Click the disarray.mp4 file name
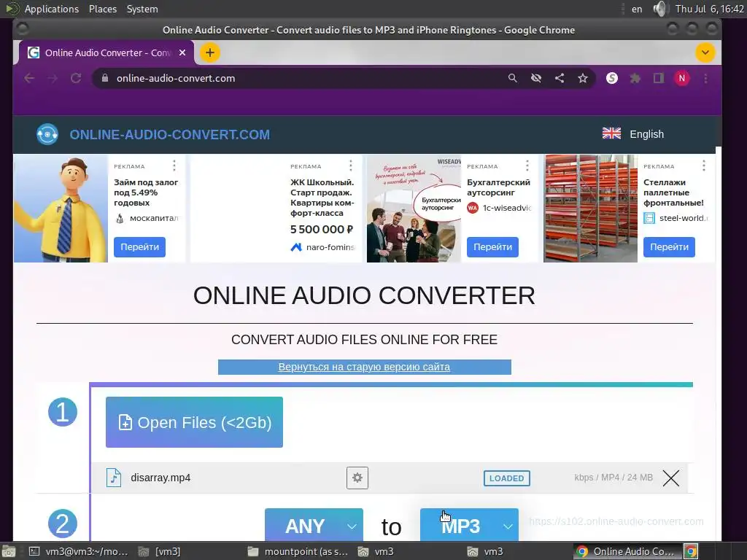This screenshot has height=560, width=747. [x=160, y=478]
